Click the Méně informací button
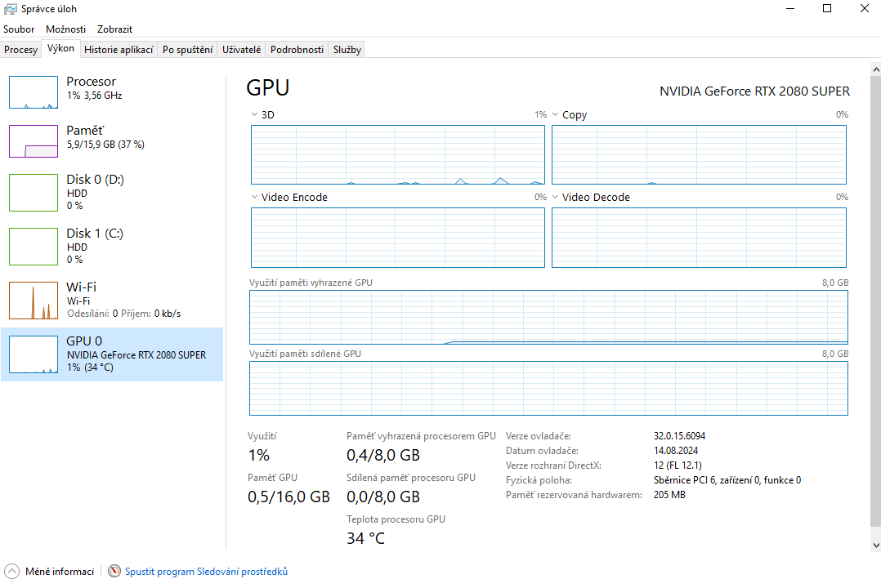This screenshot has height=588, width=881. [59, 572]
